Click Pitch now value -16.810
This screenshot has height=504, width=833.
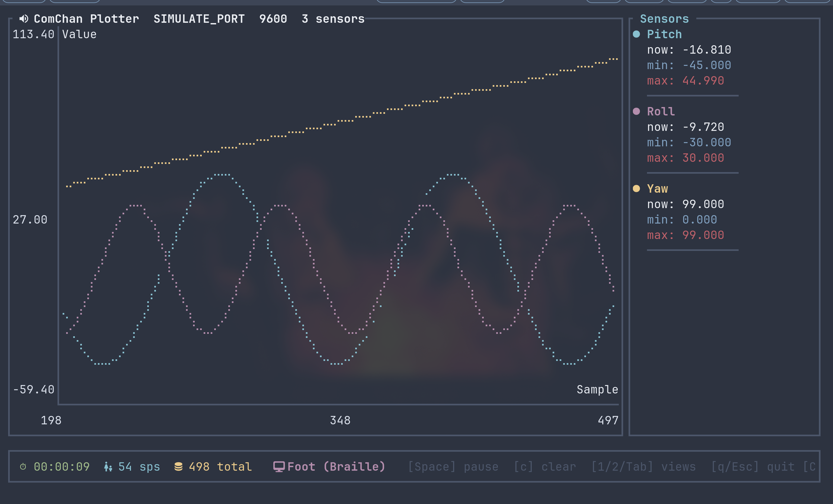pos(707,50)
